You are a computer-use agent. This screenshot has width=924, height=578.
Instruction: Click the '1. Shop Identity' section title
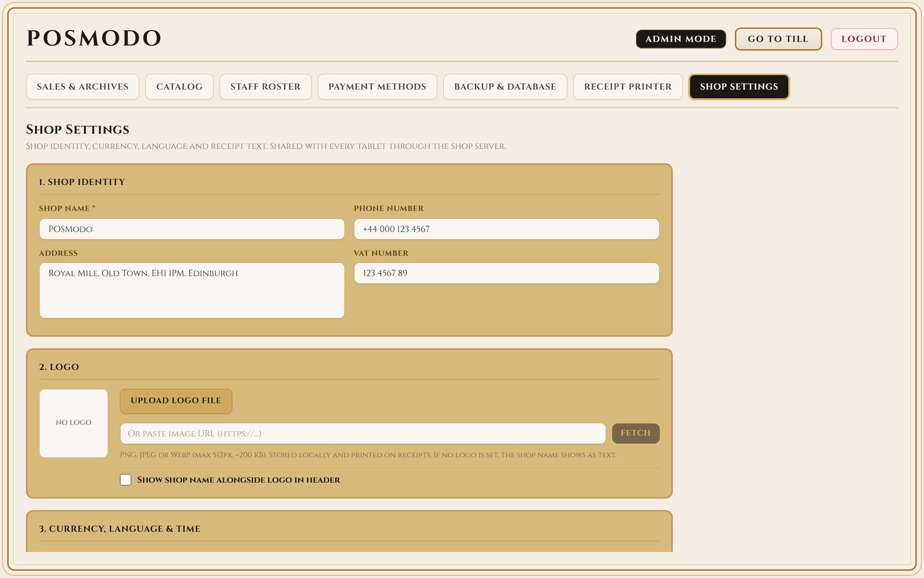click(82, 182)
